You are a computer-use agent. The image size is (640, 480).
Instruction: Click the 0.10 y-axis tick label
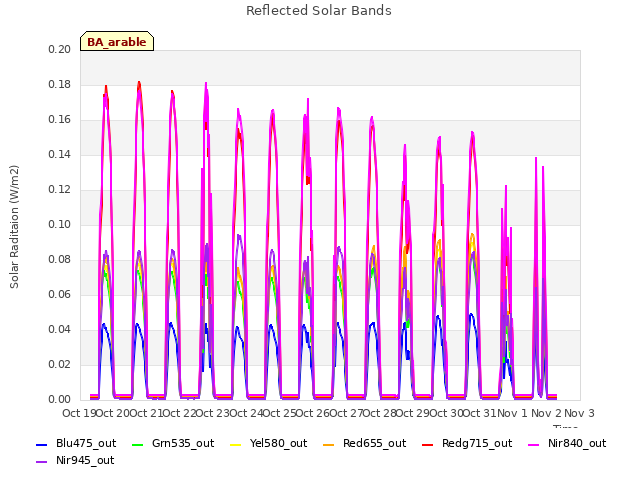[x=59, y=224]
